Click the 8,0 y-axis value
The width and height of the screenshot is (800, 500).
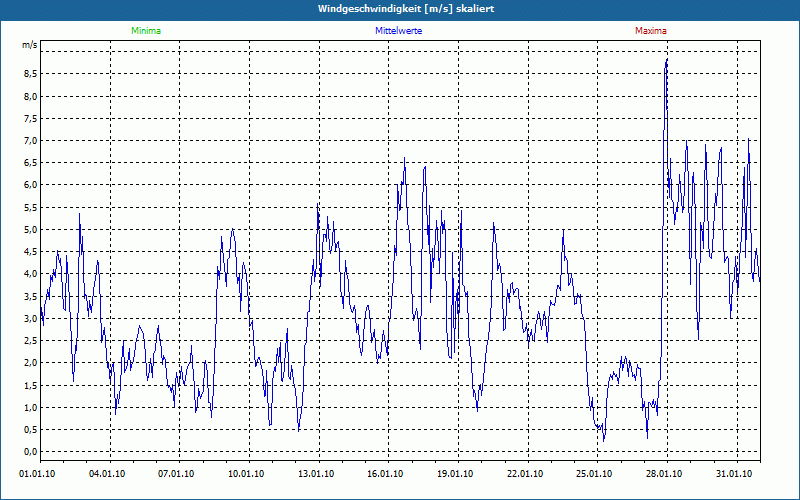pyautogui.click(x=30, y=96)
